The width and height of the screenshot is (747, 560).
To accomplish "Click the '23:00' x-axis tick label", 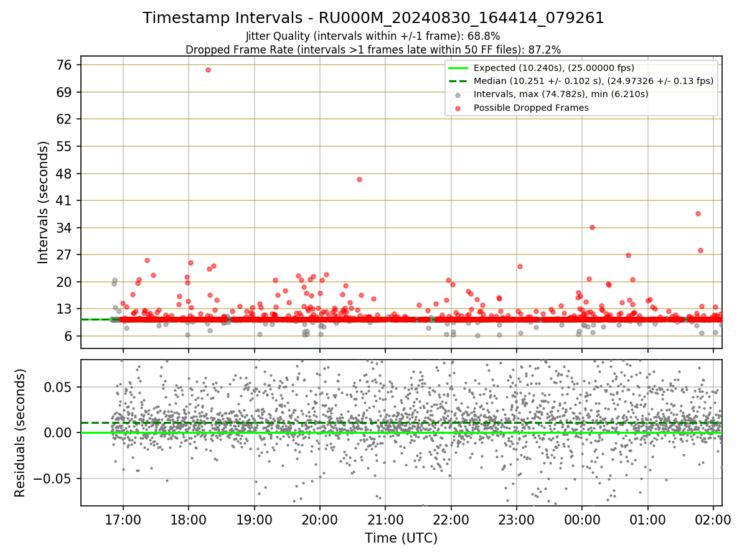I will tap(517, 519).
